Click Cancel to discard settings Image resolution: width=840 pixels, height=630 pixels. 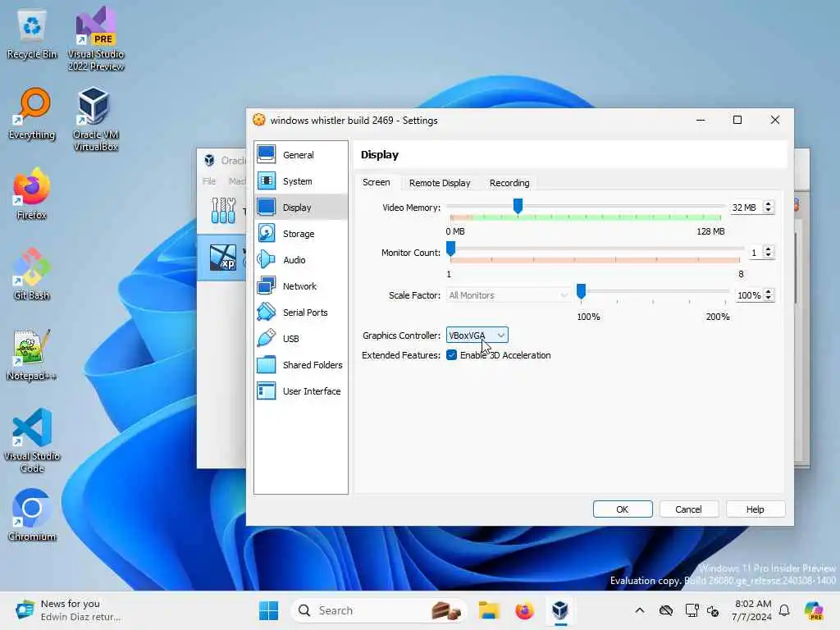[688, 509]
